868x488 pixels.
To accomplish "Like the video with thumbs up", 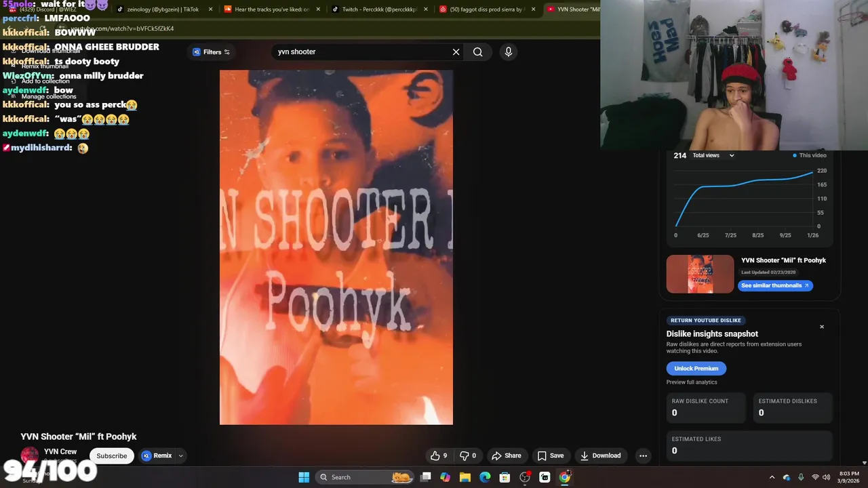I will coord(439,455).
